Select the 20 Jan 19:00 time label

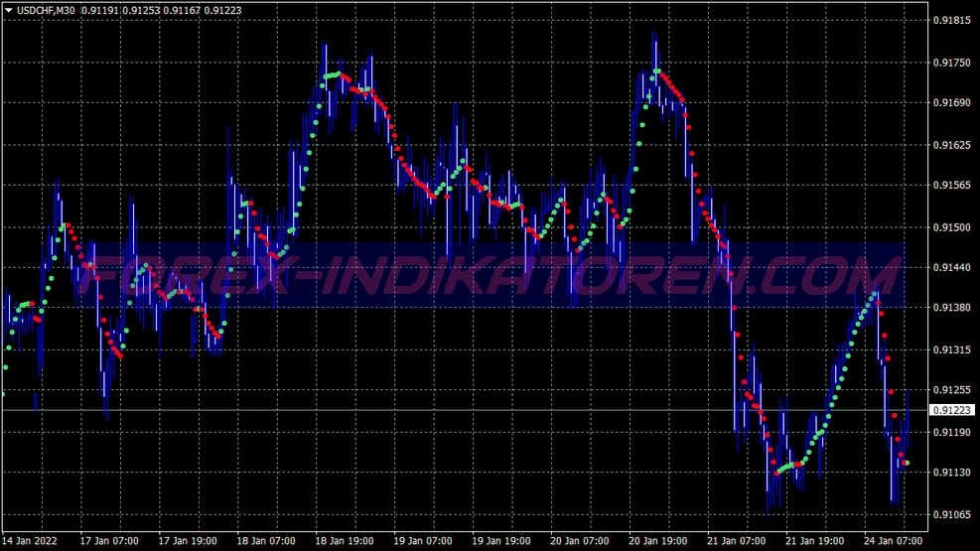[658, 541]
